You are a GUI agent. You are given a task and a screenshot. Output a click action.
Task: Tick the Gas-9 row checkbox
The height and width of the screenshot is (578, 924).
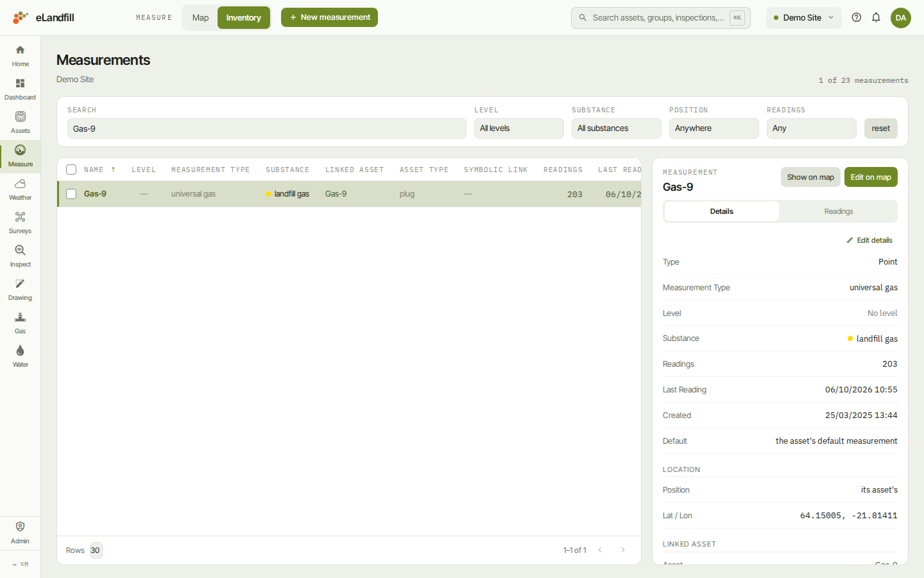(71, 194)
